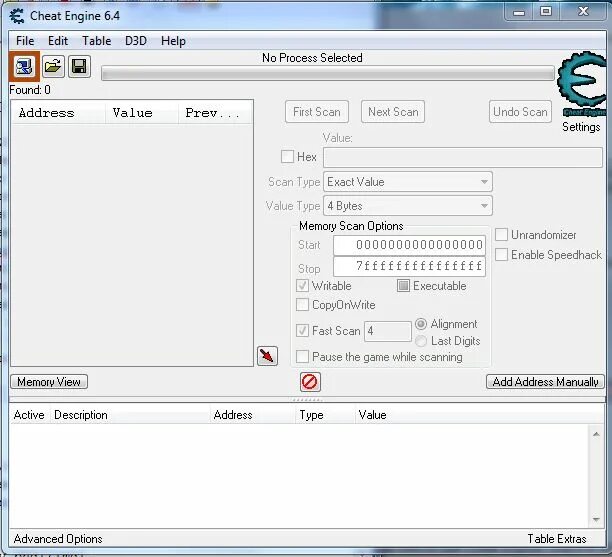This screenshot has width=612, height=557.
Task: Click Add Address Manually button
Action: point(545,382)
